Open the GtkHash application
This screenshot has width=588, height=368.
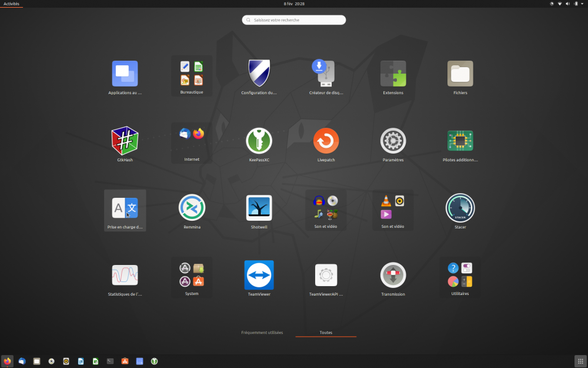pyautogui.click(x=125, y=141)
